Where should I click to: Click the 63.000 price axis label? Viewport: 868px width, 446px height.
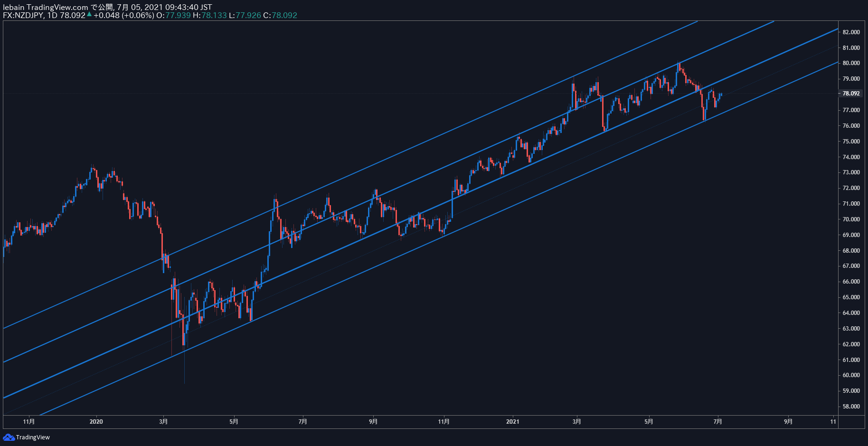(x=851, y=329)
